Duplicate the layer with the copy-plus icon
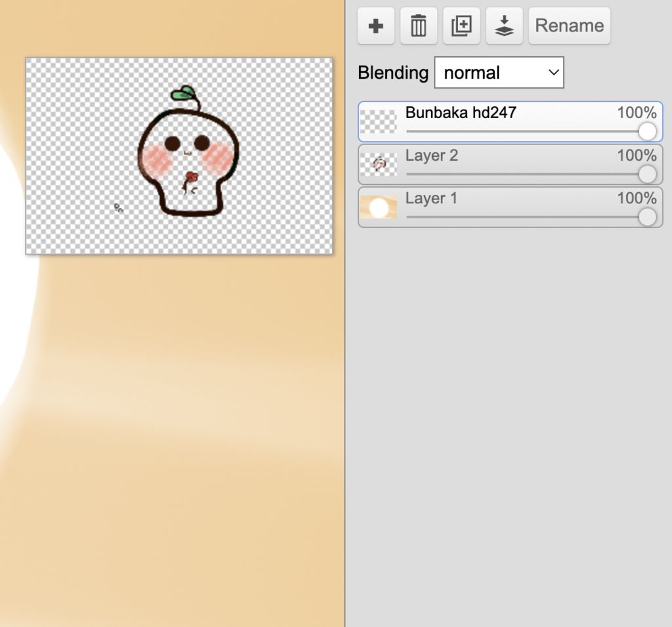672x627 pixels. click(x=461, y=26)
